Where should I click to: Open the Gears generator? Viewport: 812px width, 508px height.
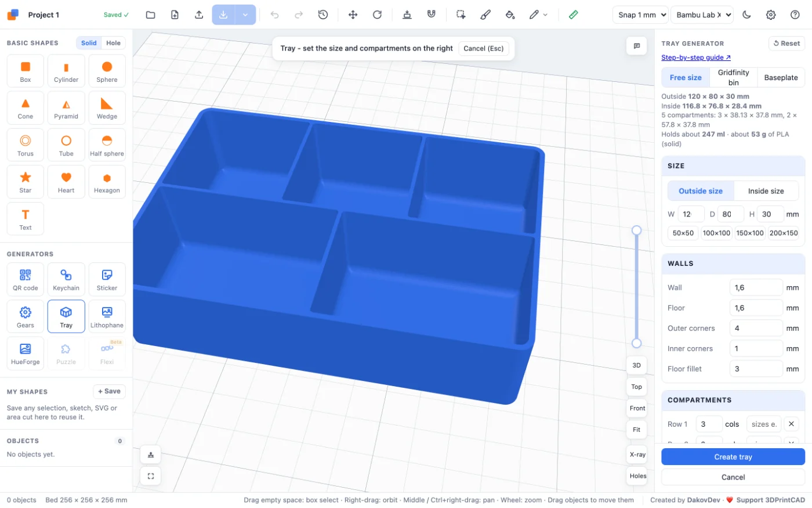point(26,317)
